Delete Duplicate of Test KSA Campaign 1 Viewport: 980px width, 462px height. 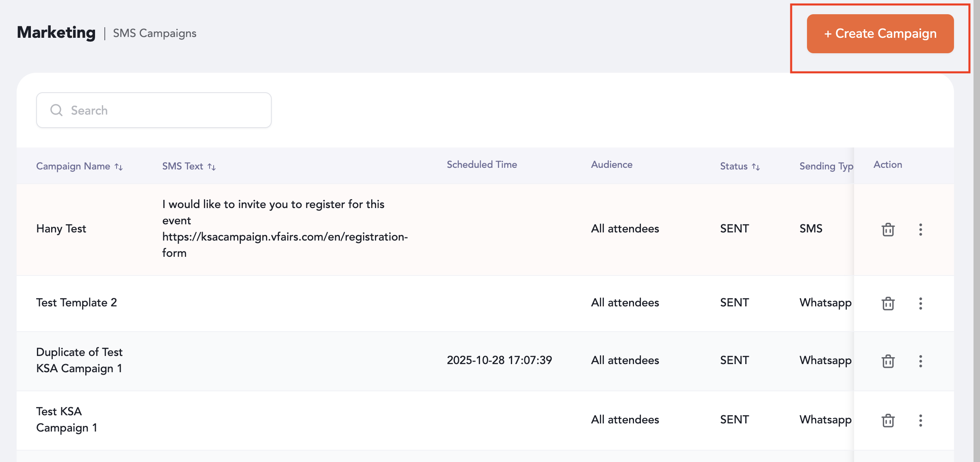coord(888,361)
